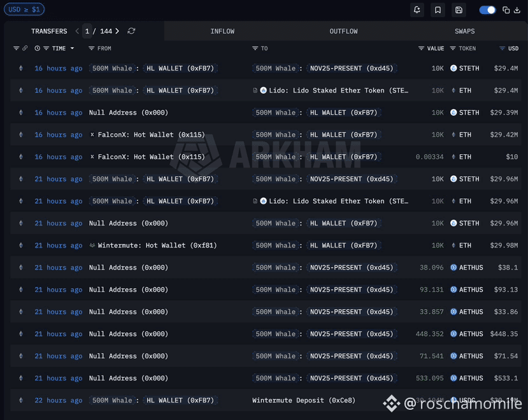Viewport: 528px width, 420px height.
Task: Open the FROM column filter
Action: click(x=91, y=48)
